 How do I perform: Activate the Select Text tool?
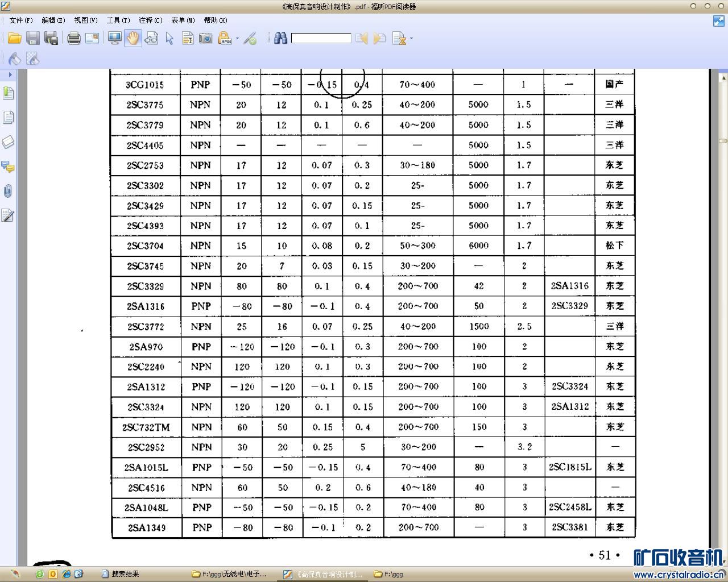(x=188, y=38)
